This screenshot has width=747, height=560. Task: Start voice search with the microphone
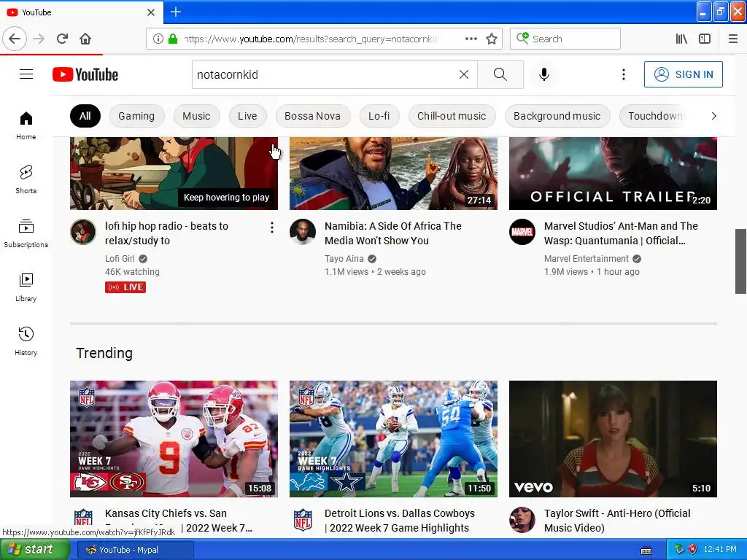[544, 74]
